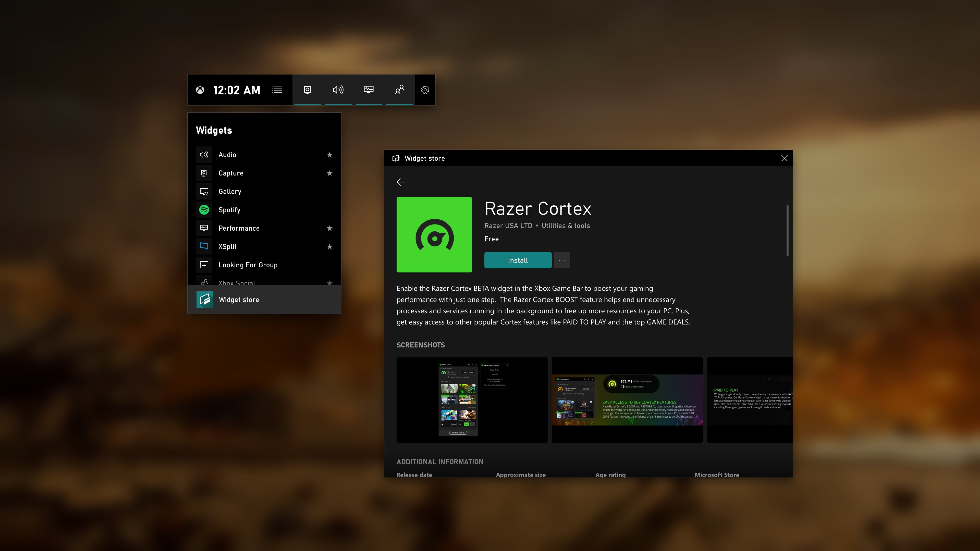
Task: Open the Widget store overflow menu
Action: tap(562, 260)
